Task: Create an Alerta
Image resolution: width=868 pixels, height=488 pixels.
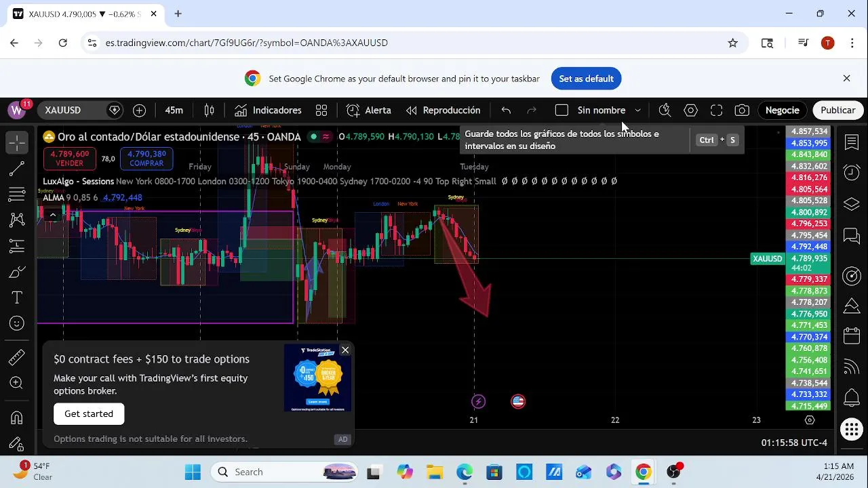Action: coord(369,110)
